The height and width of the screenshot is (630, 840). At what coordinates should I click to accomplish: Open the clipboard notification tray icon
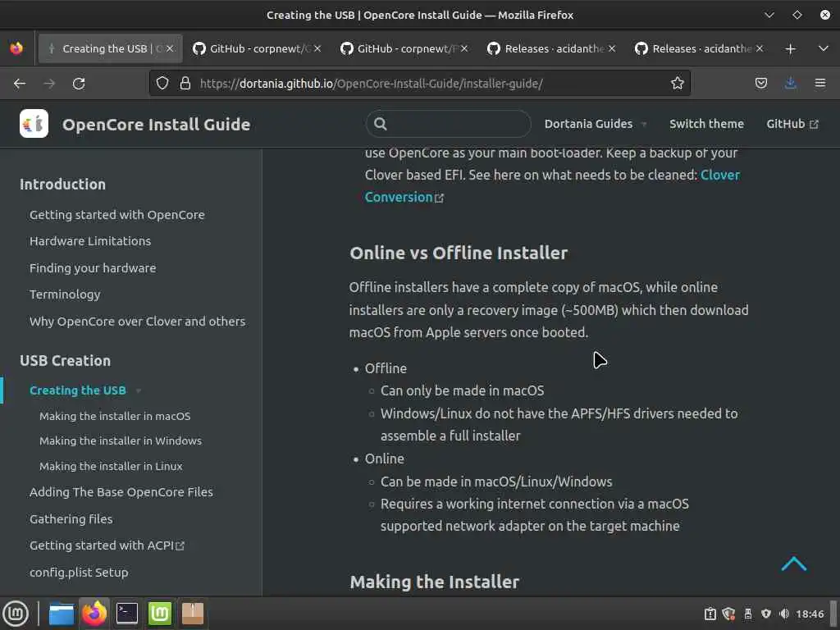tap(710, 614)
